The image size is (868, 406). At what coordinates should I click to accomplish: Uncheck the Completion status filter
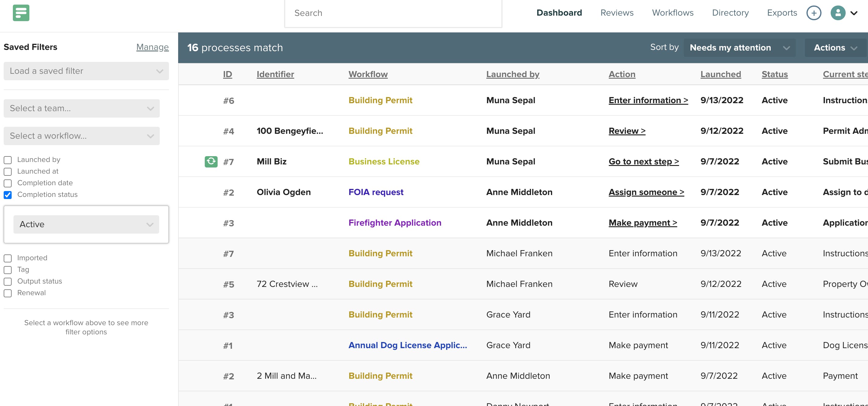tap(8, 195)
